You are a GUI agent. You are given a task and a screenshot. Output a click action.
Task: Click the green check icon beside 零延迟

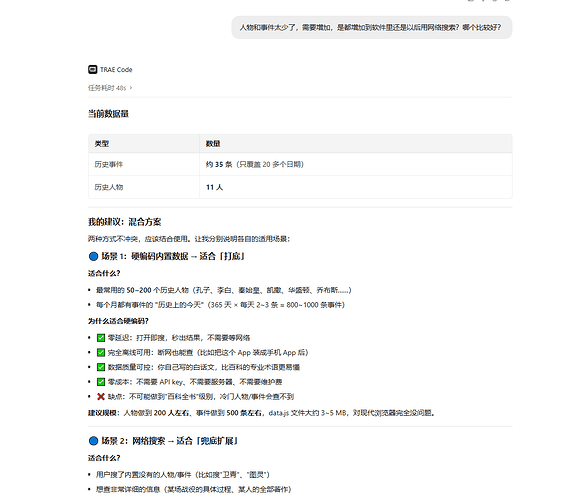pos(101,338)
